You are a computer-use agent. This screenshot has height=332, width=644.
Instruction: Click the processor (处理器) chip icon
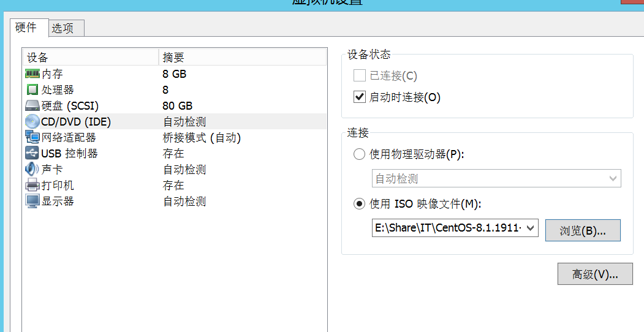tap(32, 89)
